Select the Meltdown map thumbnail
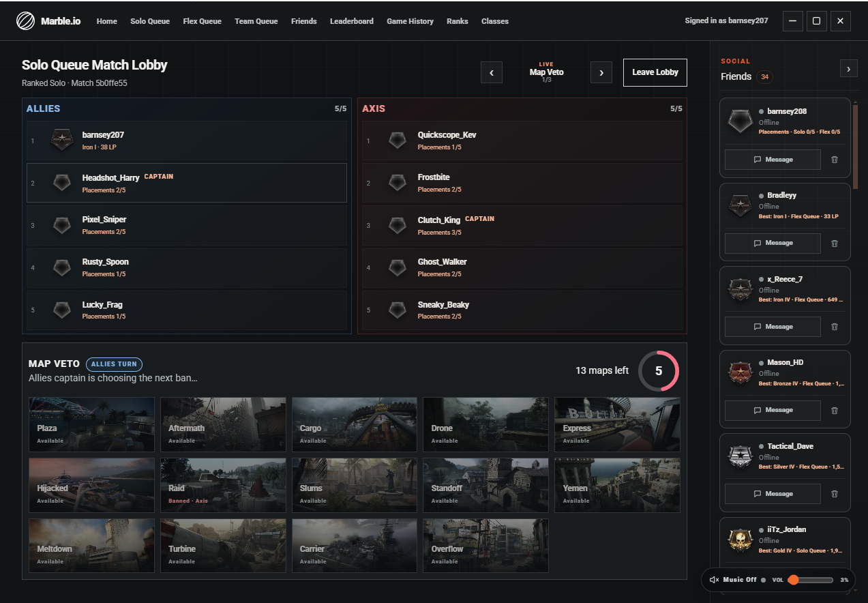868x603 pixels. pyautogui.click(x=91, y=546)
